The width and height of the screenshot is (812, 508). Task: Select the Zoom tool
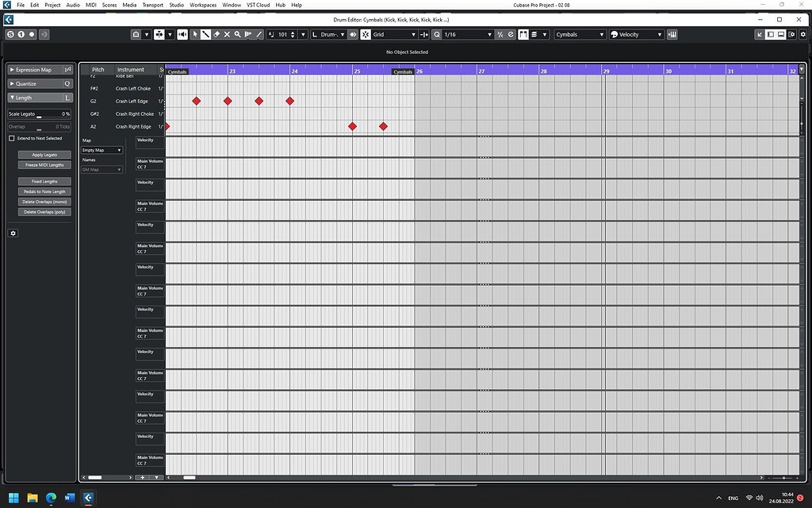236,34
